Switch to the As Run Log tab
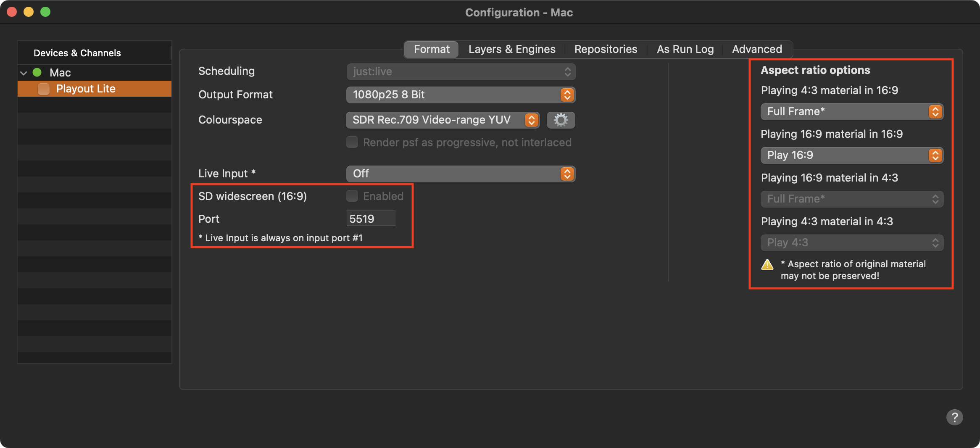The image size is (980, 448). (x=685, y=49)
